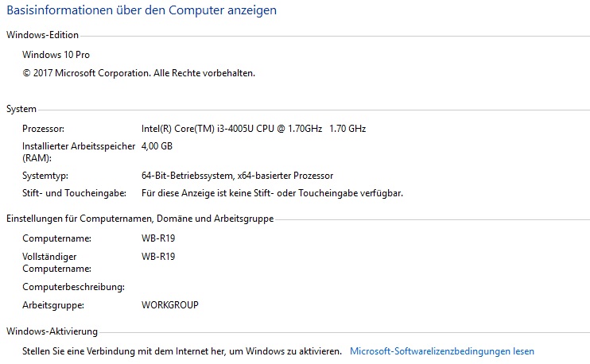Click the Windows-Aktivierung section header
This screenshot has width=590, height=364.
pos(52,331)
